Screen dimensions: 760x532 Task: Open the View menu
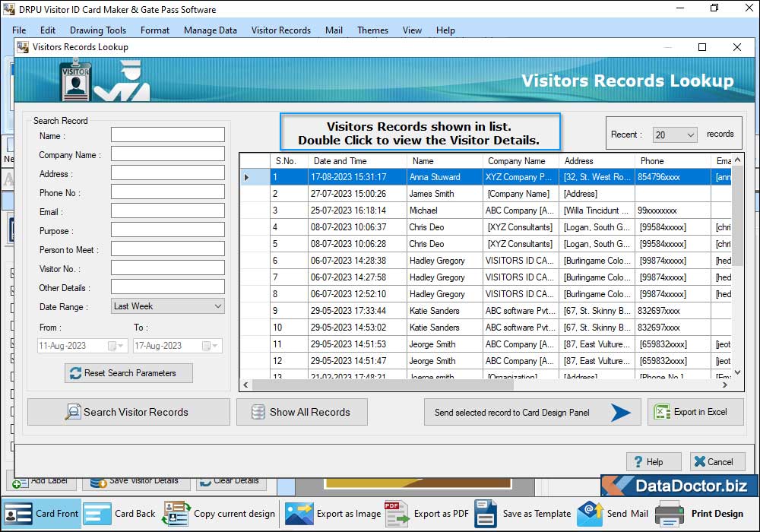point(412,30)
